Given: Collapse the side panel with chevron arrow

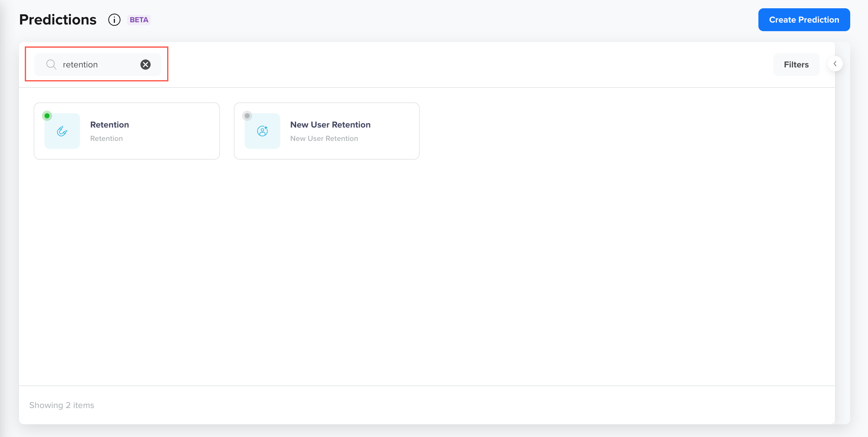Looking at the screenshot, I should click(x=835, y=64).
